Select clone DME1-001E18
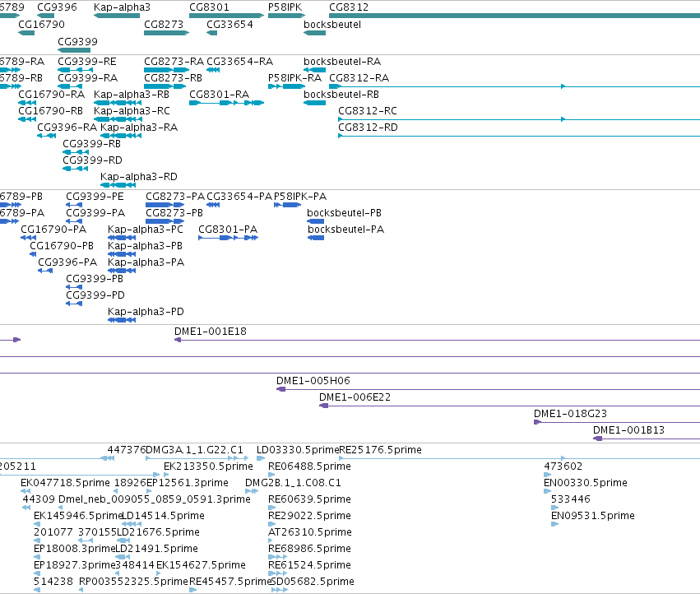 [x=211, y=332]
